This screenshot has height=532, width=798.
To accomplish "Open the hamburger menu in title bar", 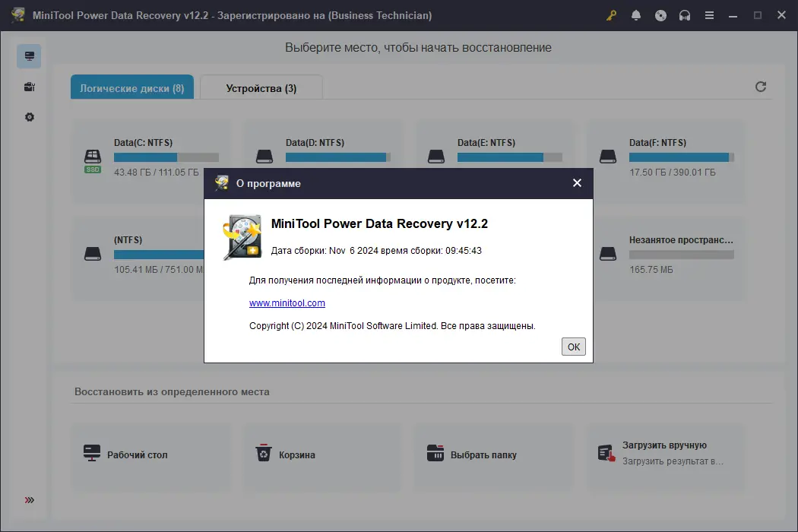I will click(709, 15).
